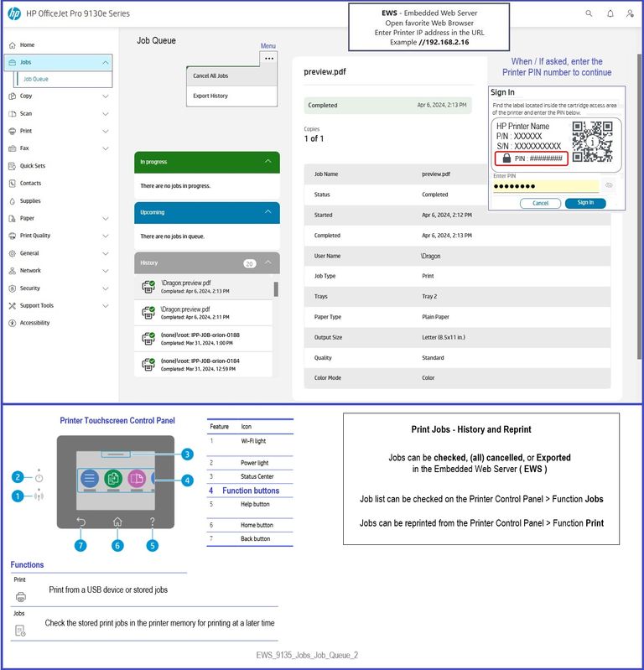Screen dimensions: 644x670
Task: Open Contacts icon in sidebar
Action: tap(13, 184)
